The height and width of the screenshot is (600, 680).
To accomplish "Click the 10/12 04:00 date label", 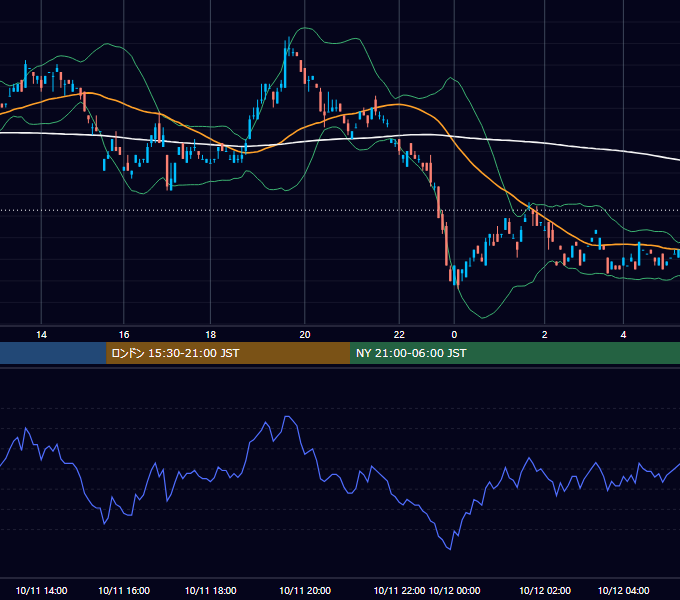I will click(623, 590).
